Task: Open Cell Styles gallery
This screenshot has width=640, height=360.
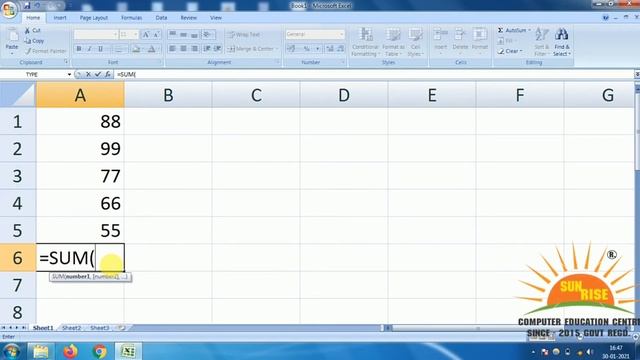Action: point(416,42)
